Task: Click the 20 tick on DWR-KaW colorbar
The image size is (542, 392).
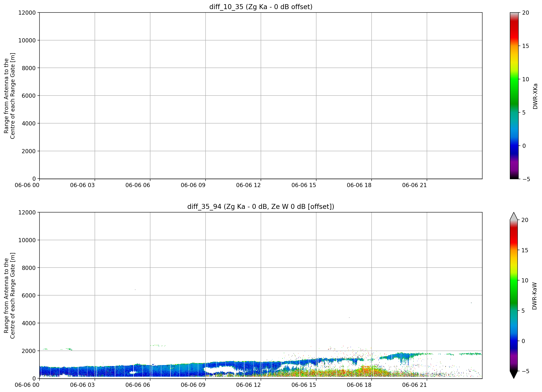Action: (525, 220)
